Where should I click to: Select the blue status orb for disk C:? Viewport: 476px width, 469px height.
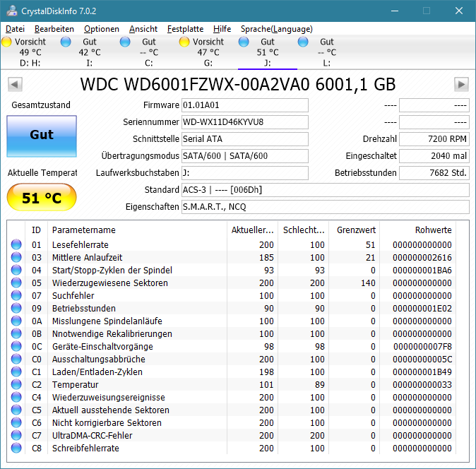point(125,42)
